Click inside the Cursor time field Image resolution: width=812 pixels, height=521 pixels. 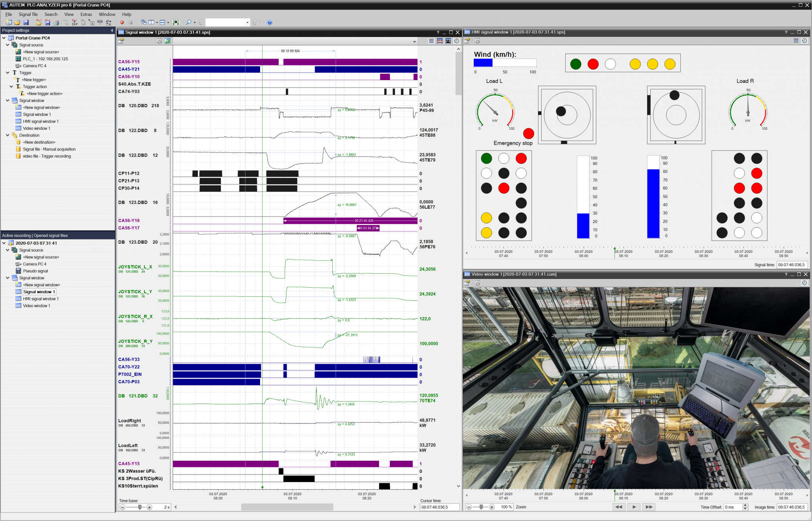click(x=439, y=507)
